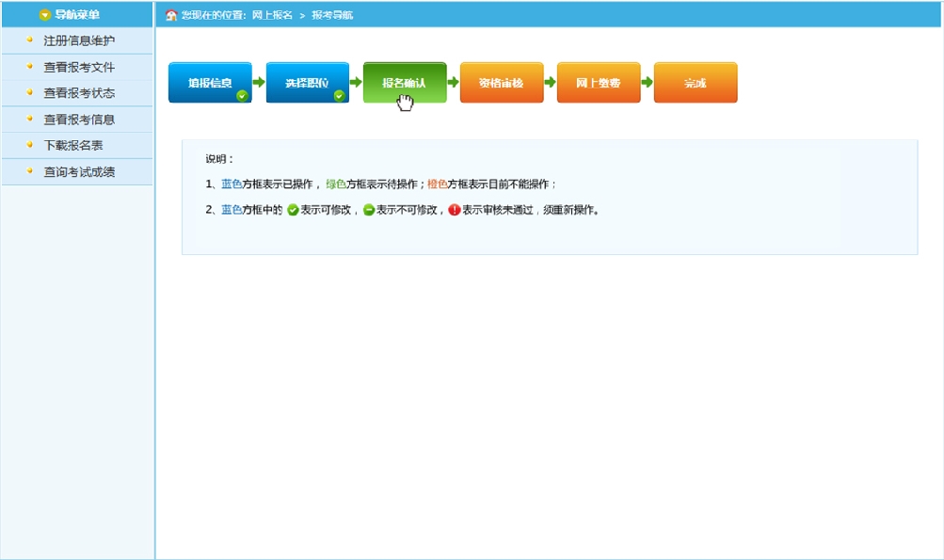The height and width of the screenshot is (560, 944).
Task: Click the green checkmark on 选择职位 box
Action: click(x=339, y=95)
